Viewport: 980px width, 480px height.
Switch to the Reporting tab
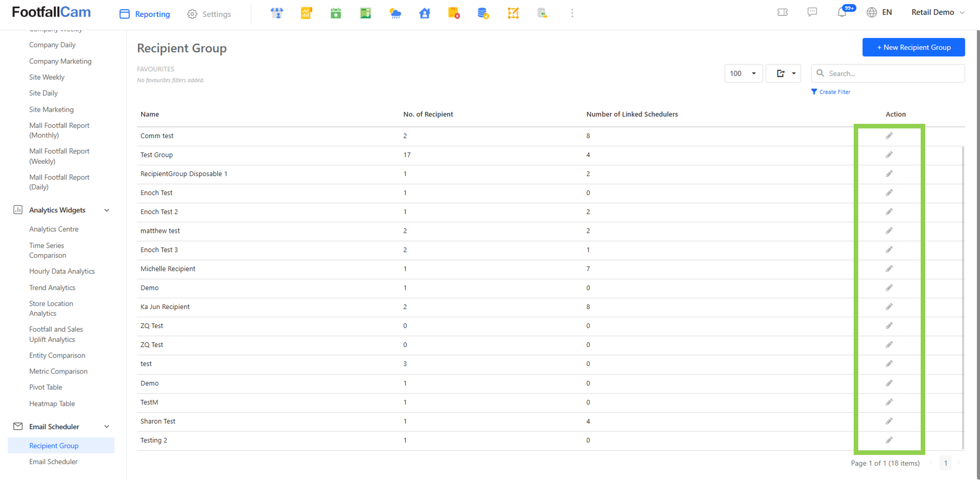[145, 14]
